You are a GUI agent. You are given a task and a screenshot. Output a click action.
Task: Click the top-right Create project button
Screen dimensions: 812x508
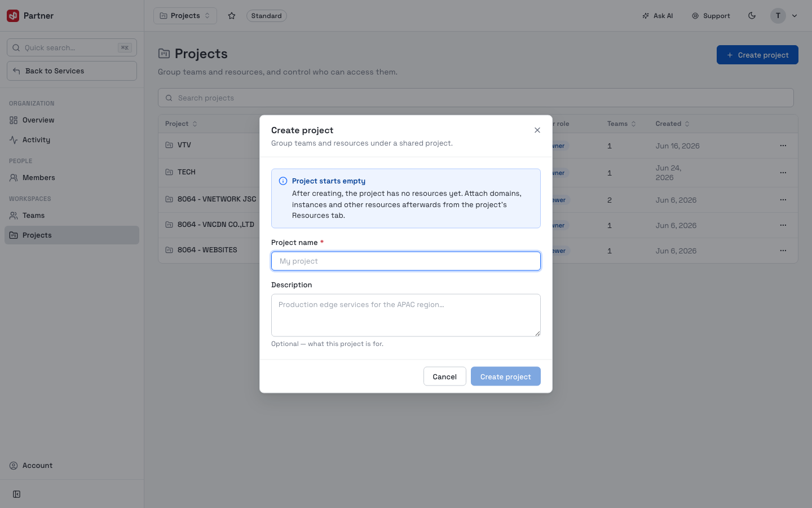coord(757,55)
